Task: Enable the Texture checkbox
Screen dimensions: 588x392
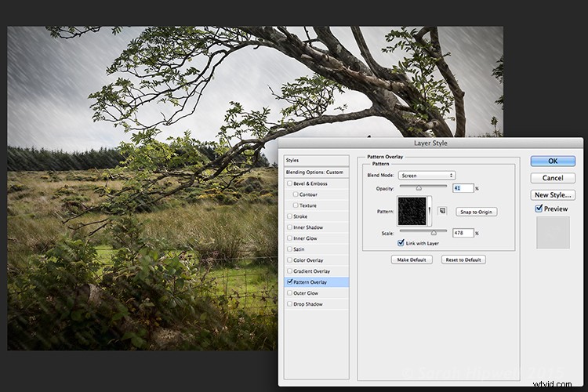Action: pyautogui.click(x=296, y=205)
